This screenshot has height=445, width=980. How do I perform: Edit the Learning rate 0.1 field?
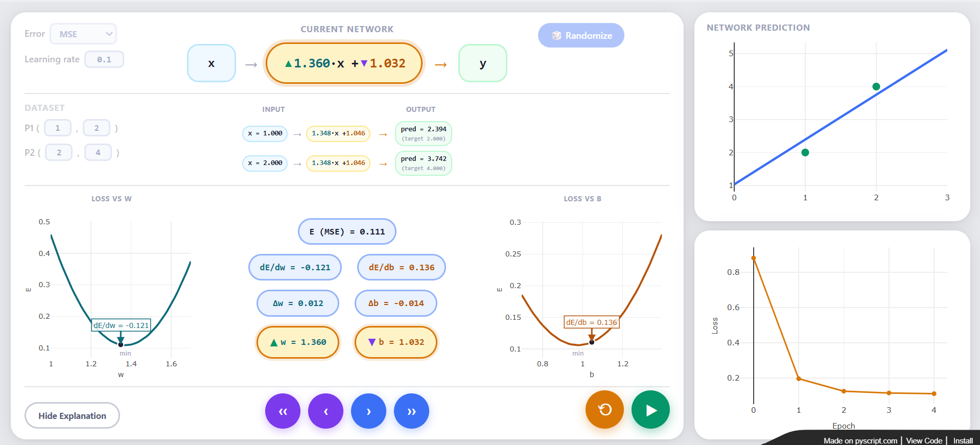coord(104,59)
